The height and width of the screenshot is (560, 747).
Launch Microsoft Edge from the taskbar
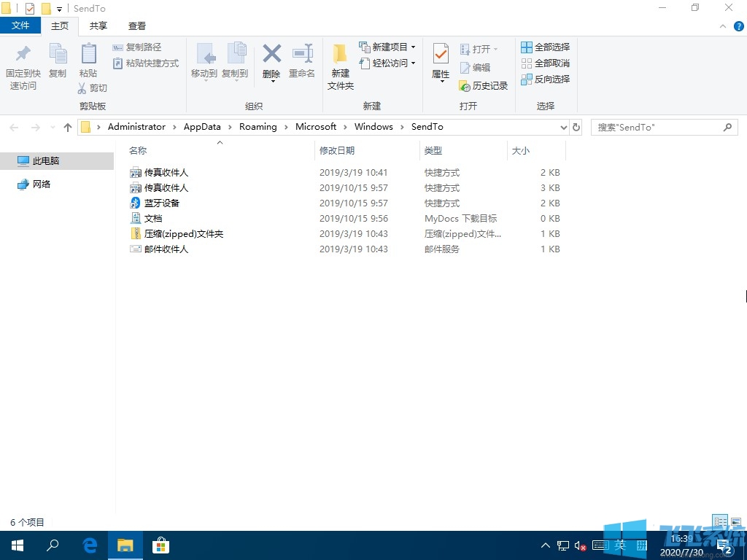pos(89,545)
